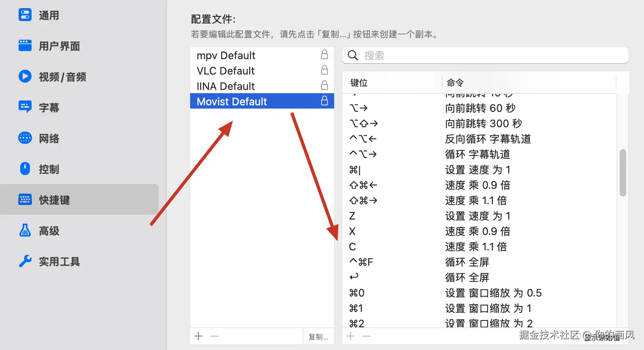Click the 实用工具 wrench icon
The image size is (644, 350).
[x=25, y=261]
